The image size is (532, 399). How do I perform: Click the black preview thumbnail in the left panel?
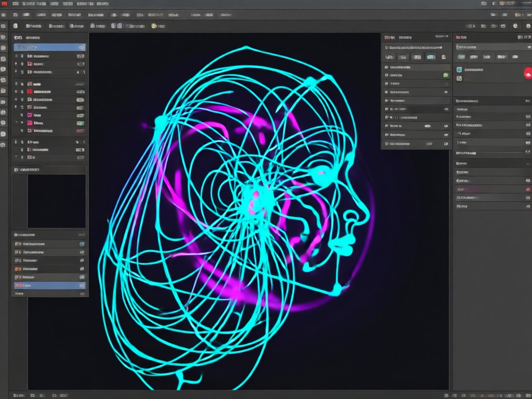click(56, 201)
